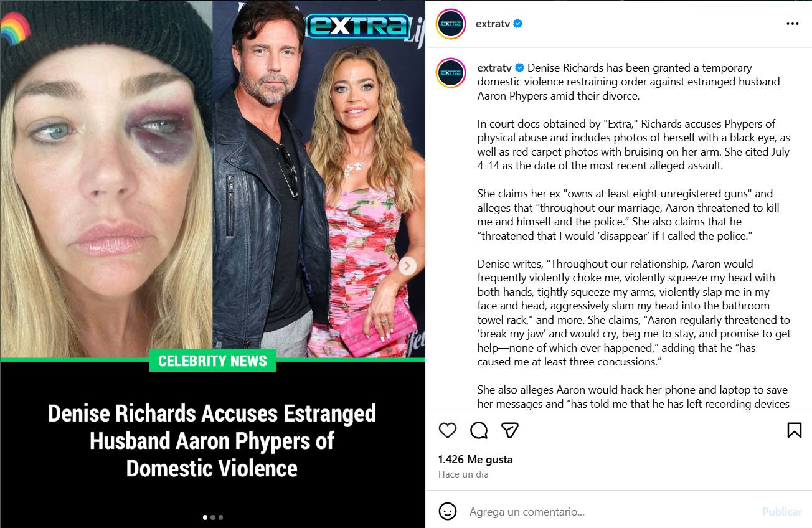Select the third carousel indicator dot
This screenshot has height=528, width=812.
pos(220,517)
